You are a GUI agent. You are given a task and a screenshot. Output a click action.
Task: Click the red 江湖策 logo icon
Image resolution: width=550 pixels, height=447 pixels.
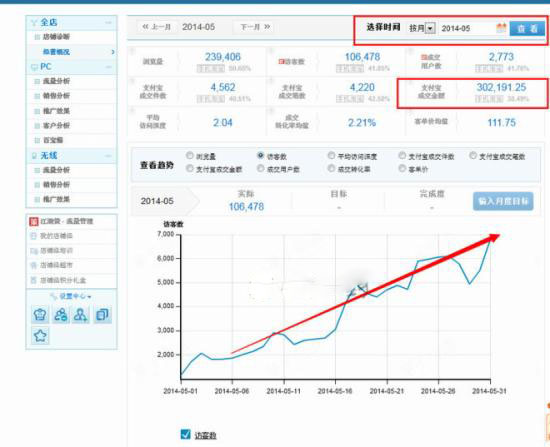tap(34, 221)
